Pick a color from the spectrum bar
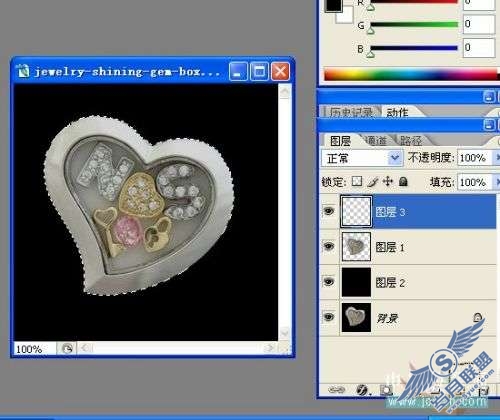The image size is (500, 420). click(x=411, y=74)
